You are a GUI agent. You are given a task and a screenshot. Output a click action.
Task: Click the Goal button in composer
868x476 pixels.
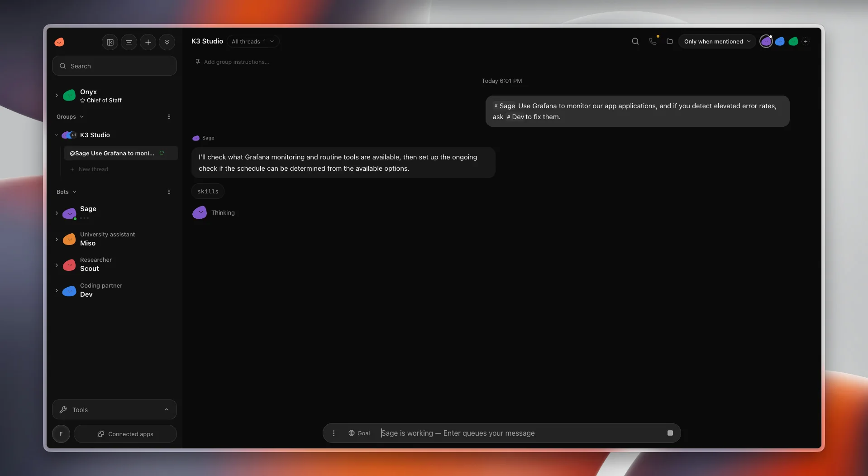(359, 433)
